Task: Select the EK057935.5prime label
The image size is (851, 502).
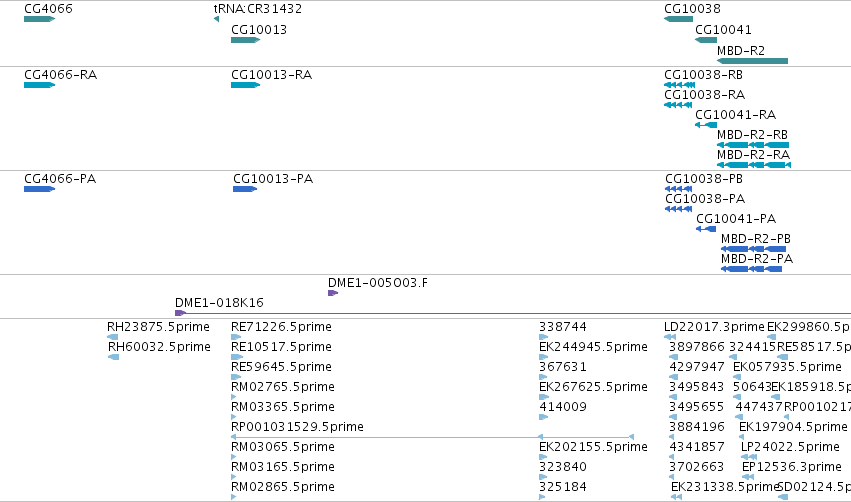Action: (x=788, y=367)
